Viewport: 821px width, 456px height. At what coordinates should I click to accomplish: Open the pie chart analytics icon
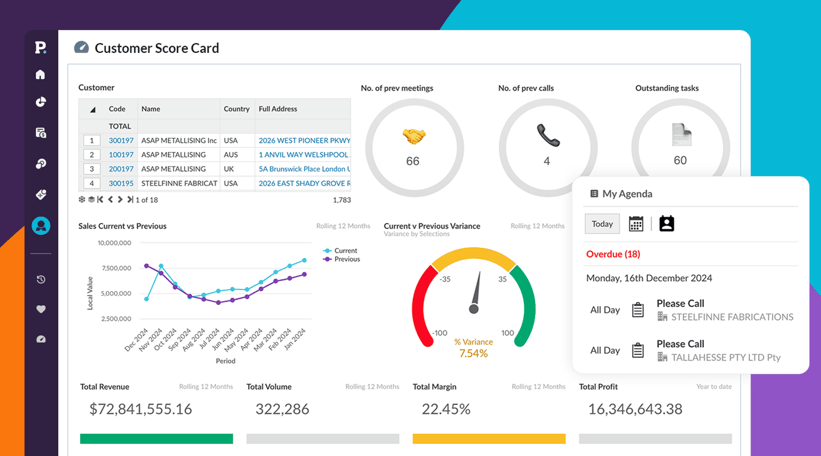[40, 102]
